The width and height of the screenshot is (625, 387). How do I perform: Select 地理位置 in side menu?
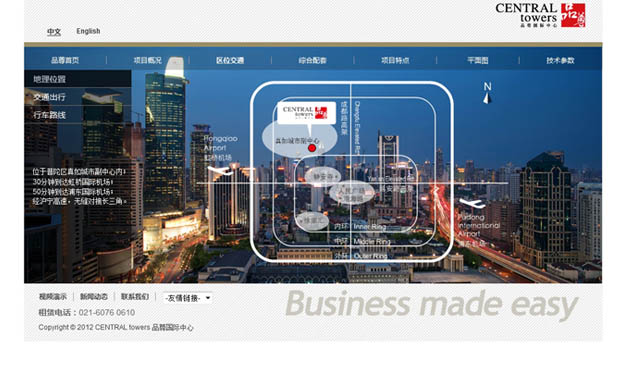coord(78,79)
